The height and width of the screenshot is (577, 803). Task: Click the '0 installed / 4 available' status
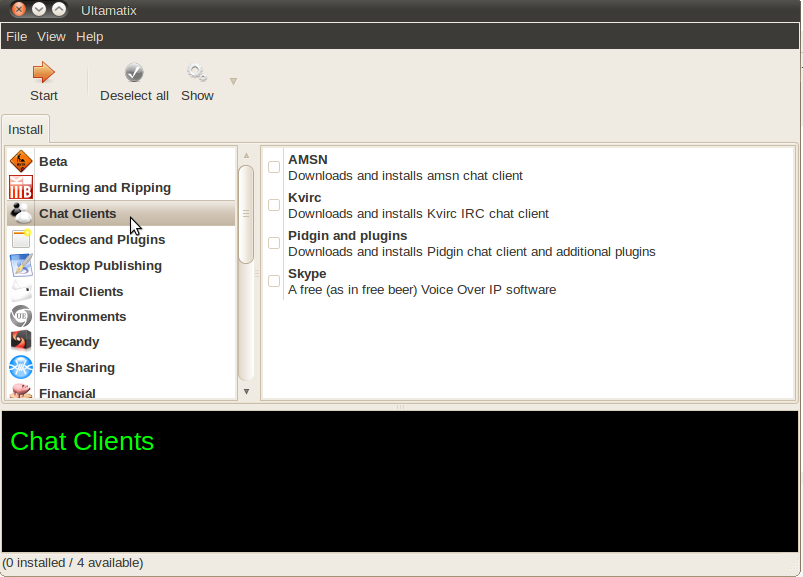[x=73, y=563]
